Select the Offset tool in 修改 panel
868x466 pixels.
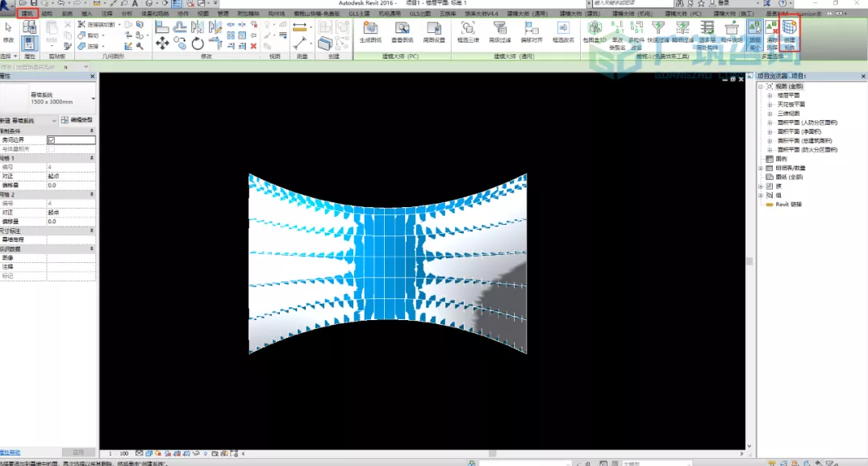[180, 27]
